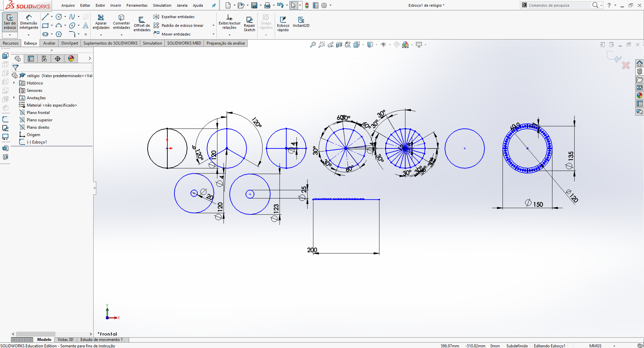
Task: Click Converter entidades tool
Action: pyautogui.click(x=121, y=22)
